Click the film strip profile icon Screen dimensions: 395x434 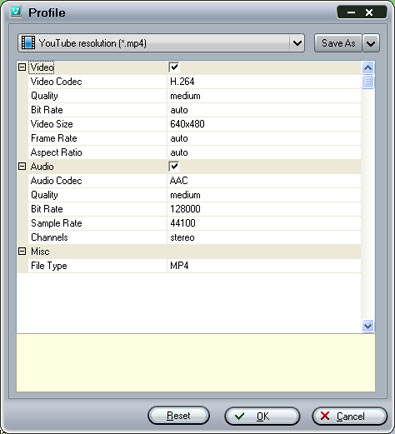28,43
